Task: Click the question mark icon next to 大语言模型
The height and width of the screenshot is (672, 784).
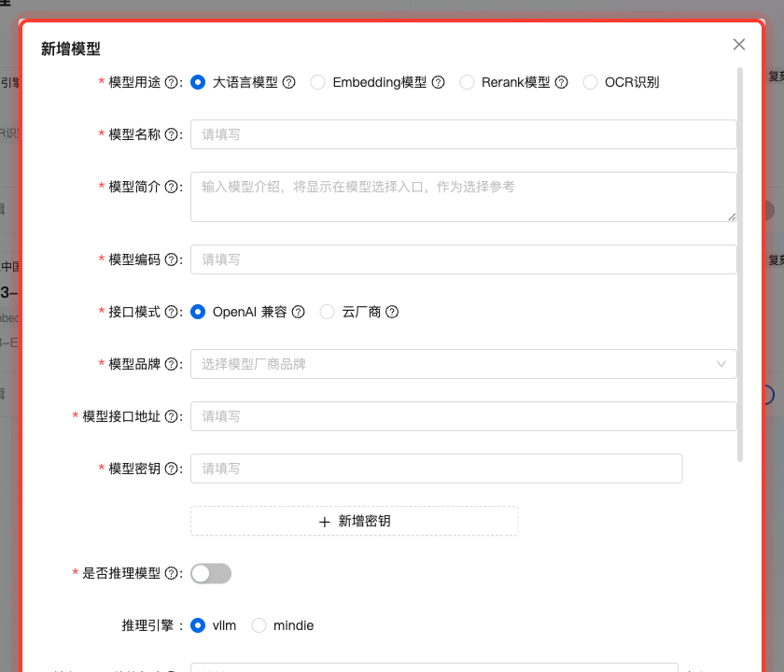Action: pyautogui.click(x=289, y=82)
